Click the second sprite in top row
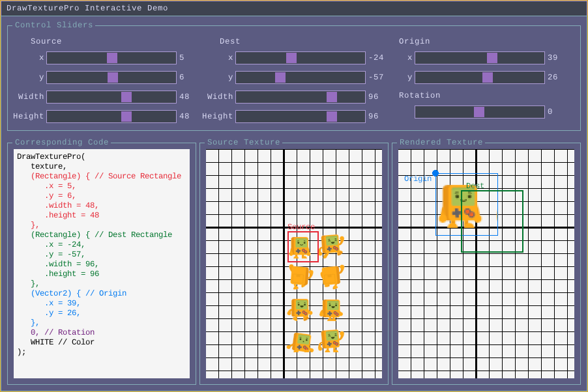Image resolution: width=588 pixels, height=392 pixels. point(332,245)
